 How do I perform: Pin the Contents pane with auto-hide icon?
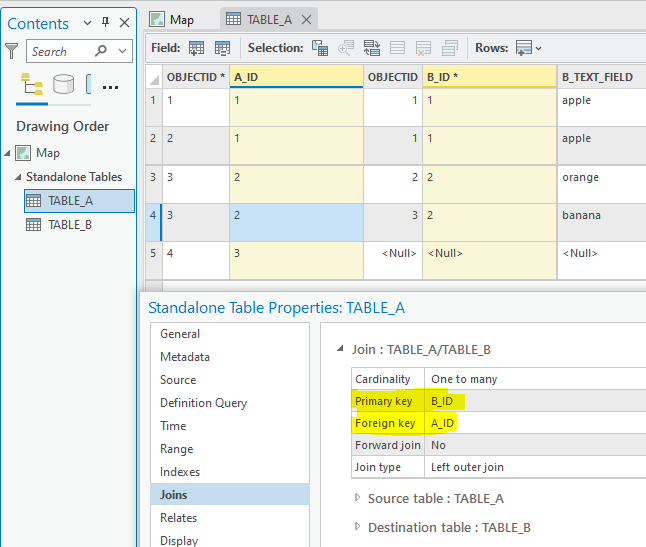pos(106,23)
